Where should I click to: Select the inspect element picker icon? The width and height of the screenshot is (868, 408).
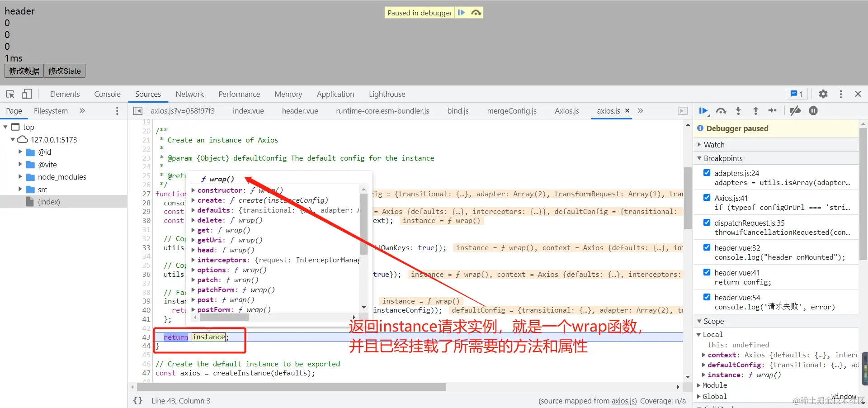(10, 94)
